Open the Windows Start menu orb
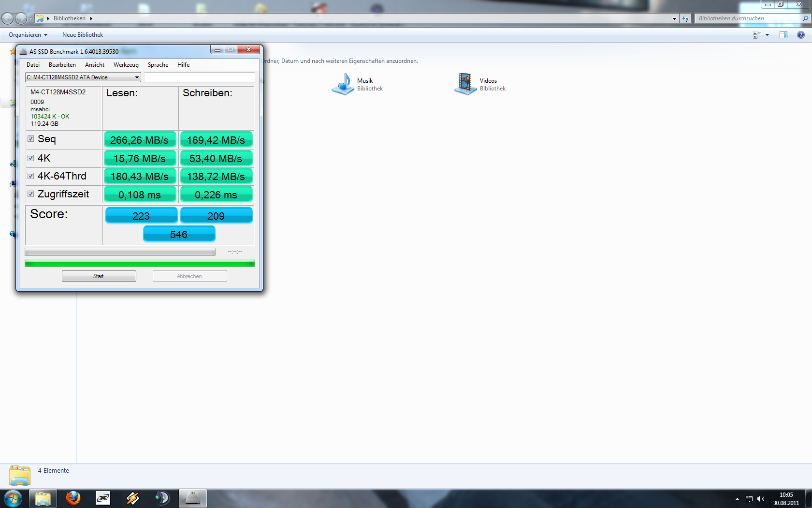The image size is (812, 508). 13,498
